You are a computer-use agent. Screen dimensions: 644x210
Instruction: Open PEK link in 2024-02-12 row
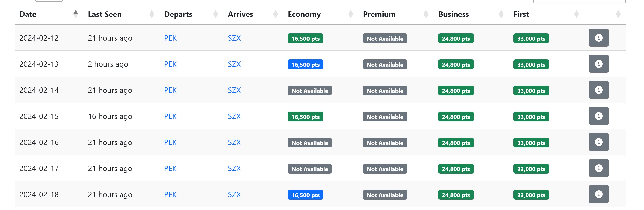(170, 38)
